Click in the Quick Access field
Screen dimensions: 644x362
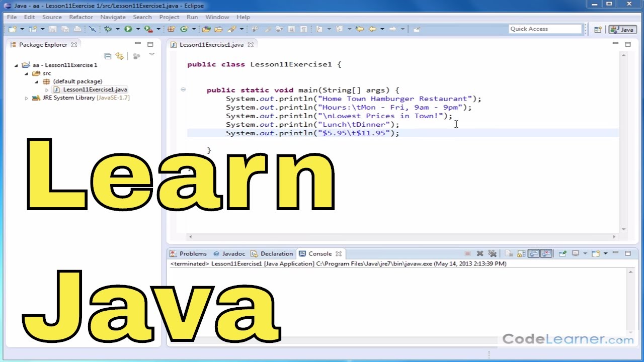[x=545, y=29]
